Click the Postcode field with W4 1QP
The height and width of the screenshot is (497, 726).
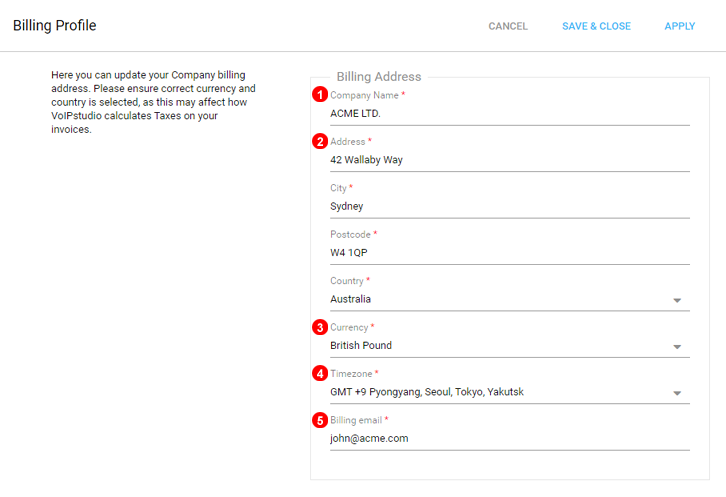(x=510, y=253)
